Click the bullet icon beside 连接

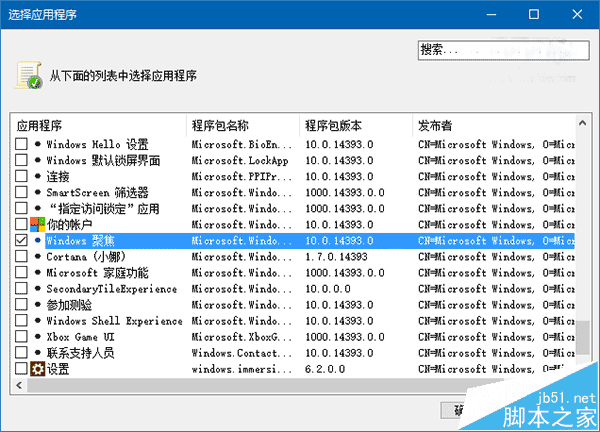coord(38,176)
